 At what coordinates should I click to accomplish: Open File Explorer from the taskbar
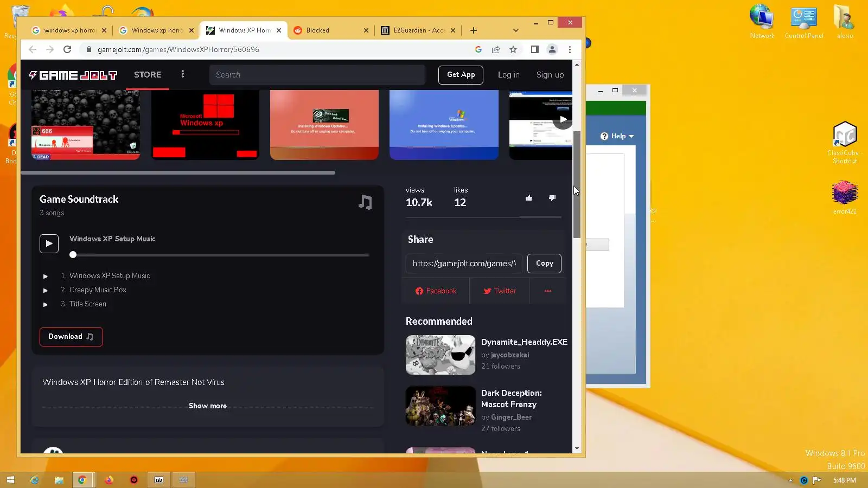[x=59, y=480]
